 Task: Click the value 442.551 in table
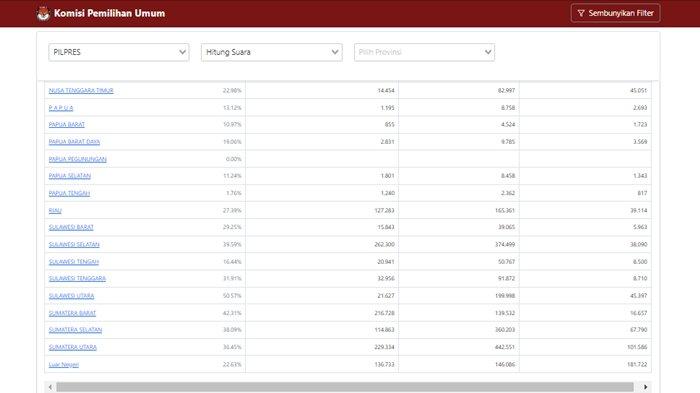tap(505, 347)
